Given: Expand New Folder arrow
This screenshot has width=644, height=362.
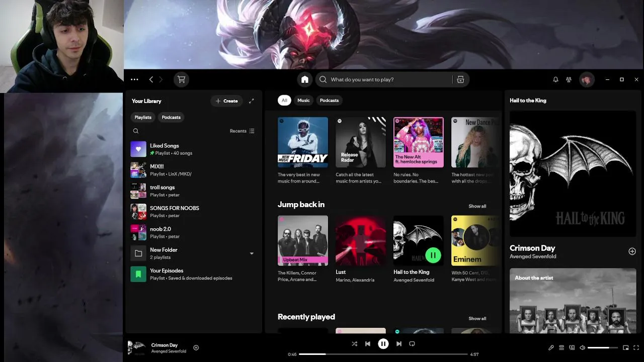Looking at the screenshot, I should pyautogui.click(x=252, y=253).
